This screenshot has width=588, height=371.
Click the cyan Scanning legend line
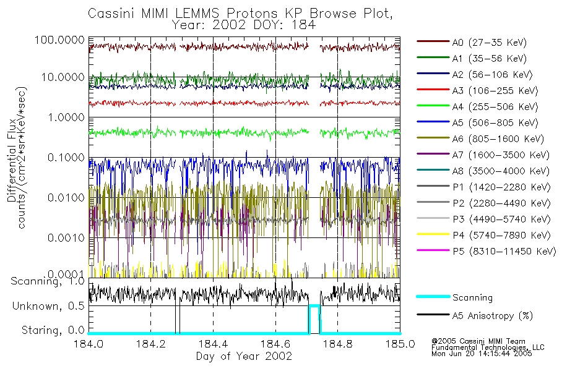click(433, 296)
